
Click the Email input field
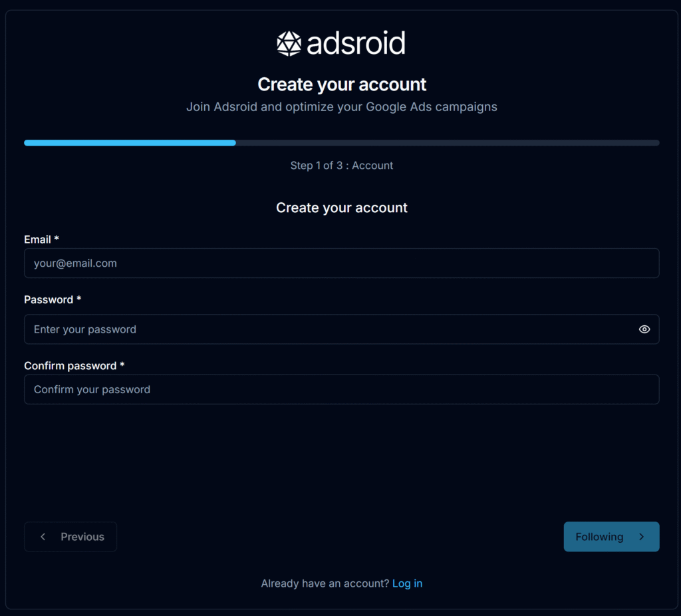click(x=341, y=263)
